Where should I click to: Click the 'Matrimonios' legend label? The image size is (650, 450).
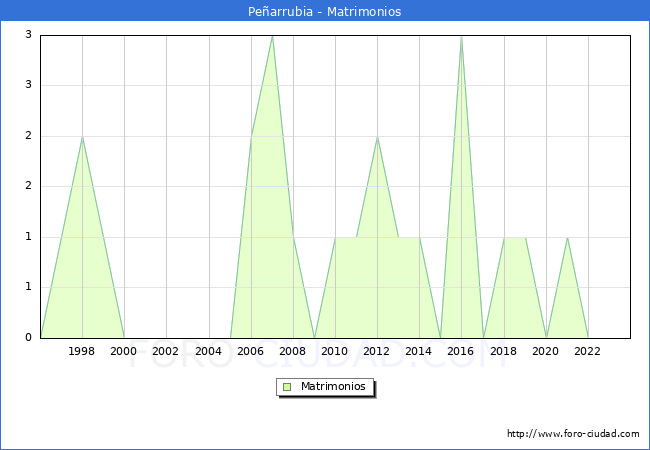click(x=333, y=386)
